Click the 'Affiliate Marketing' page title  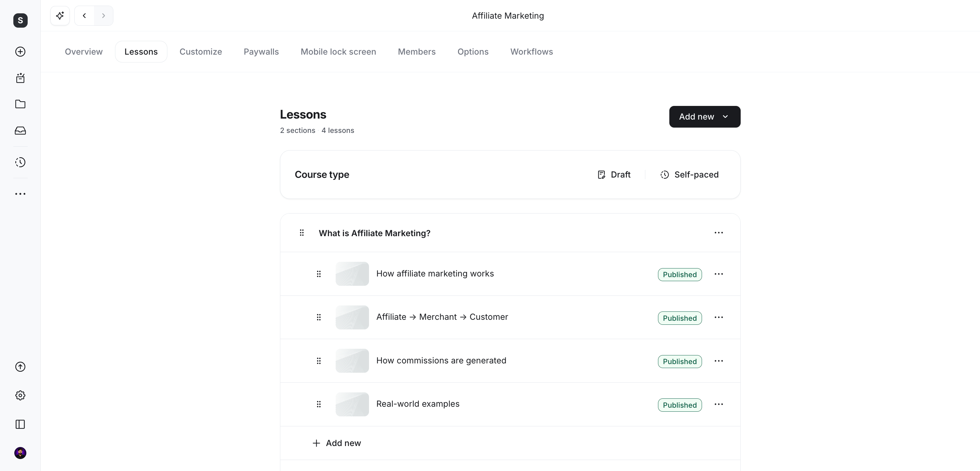(508, 16)
